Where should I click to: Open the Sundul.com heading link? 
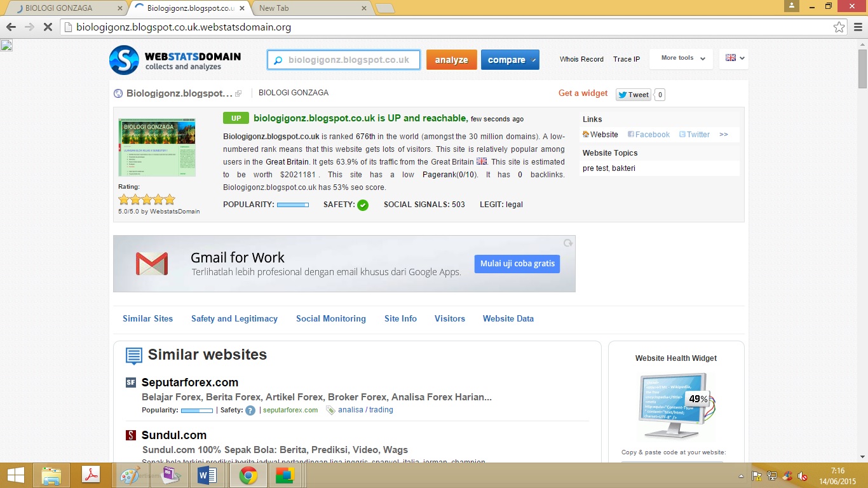pyautogui.click(x=174, y=435)
